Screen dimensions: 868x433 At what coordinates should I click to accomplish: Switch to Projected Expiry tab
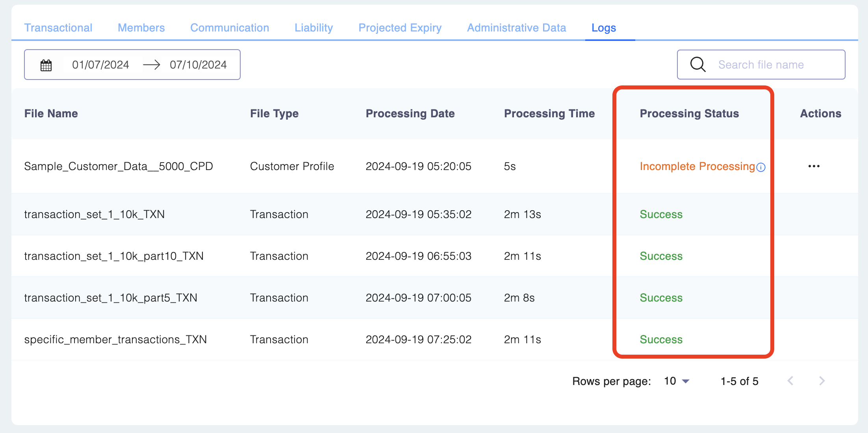400,28
